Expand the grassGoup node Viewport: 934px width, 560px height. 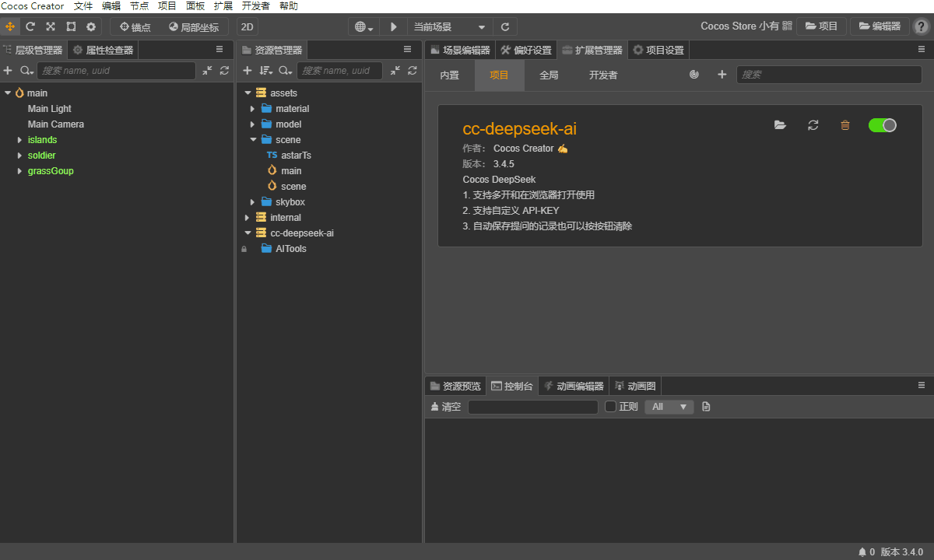[19, 171]
